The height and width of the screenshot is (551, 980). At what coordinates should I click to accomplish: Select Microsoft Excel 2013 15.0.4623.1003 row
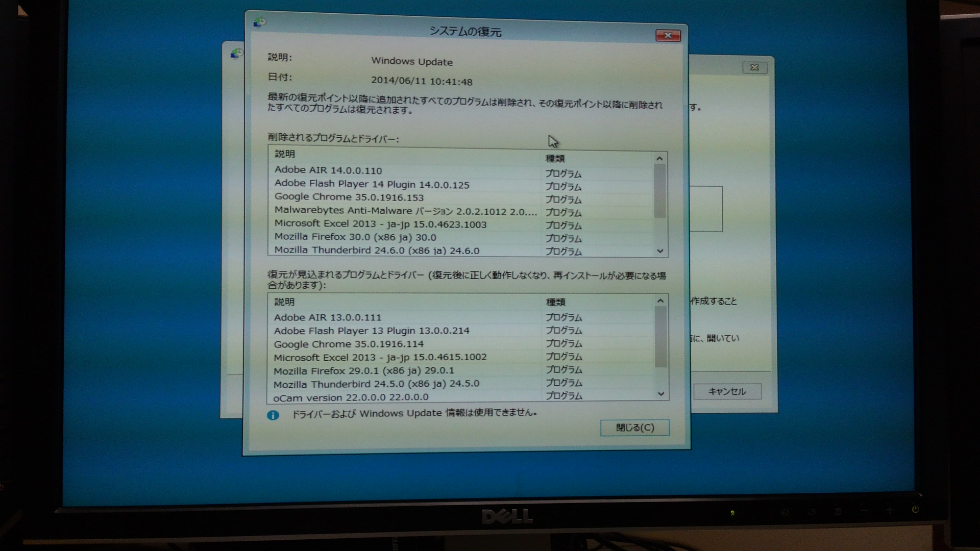pyautogui.click(x=461, y=224)
